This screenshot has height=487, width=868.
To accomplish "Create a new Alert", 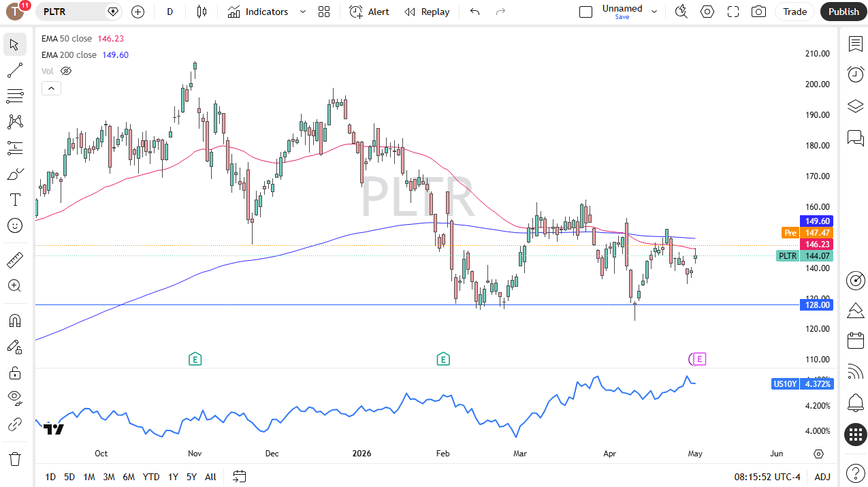I will point(370,12).
